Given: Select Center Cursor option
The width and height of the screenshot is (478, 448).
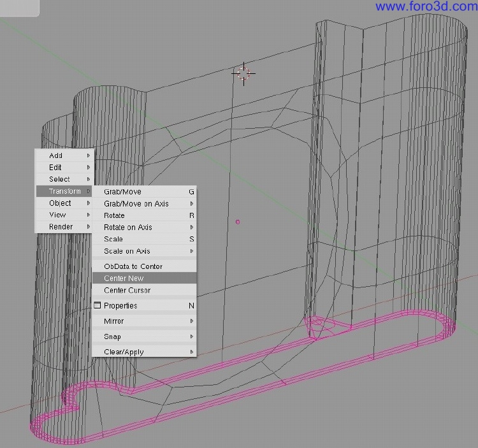Looking at the screenshot, I should pyautogui.click(x=145, y=290).
